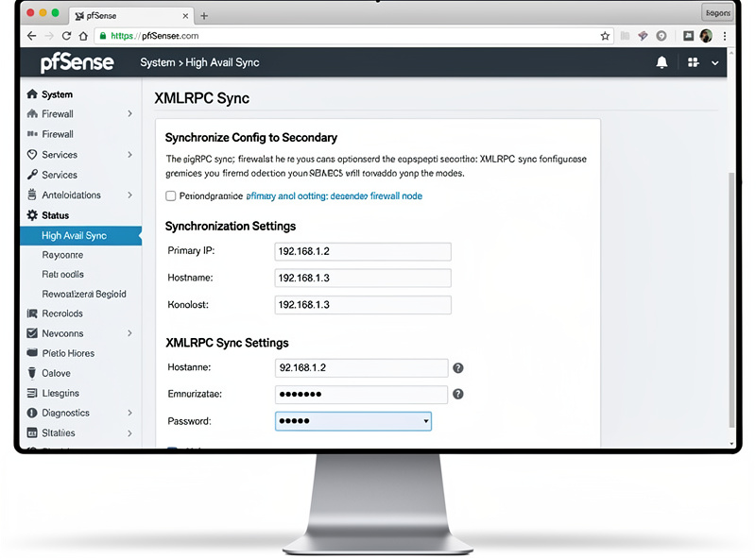
Task: Click the shield icon beside Services
Action: tap(32, 154)
